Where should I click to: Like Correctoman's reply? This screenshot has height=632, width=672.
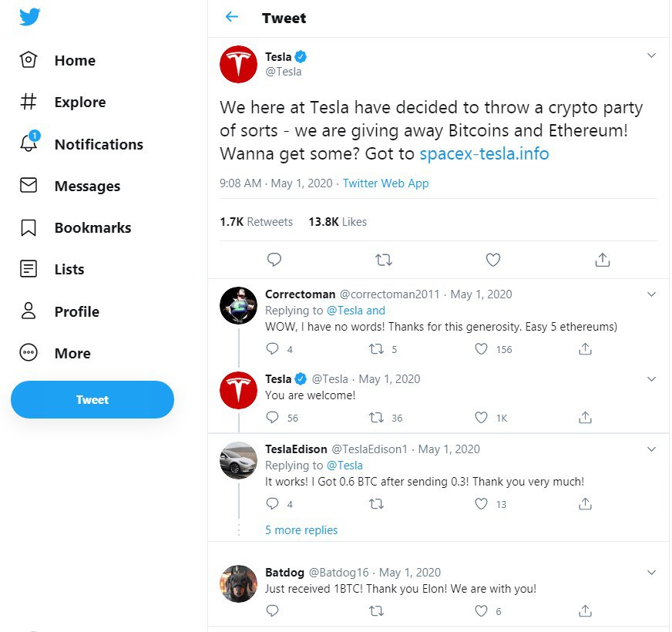tap(482, 349)
